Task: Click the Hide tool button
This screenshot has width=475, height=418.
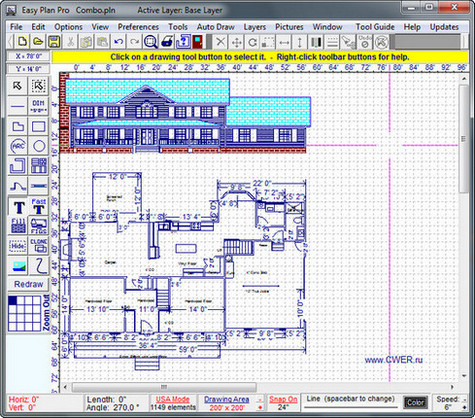Action: click(17, 246)
